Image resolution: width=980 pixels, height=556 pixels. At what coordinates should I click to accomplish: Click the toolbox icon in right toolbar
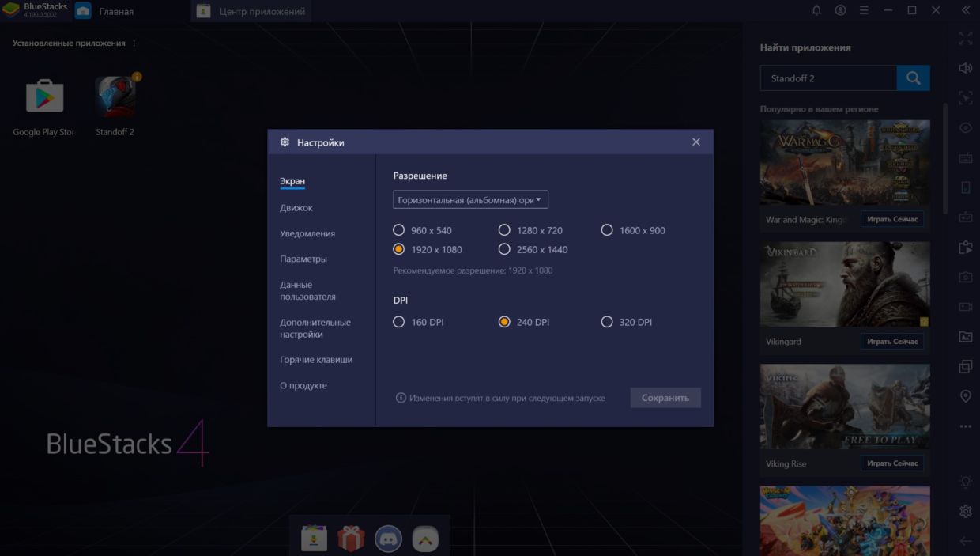pos(965,217)
